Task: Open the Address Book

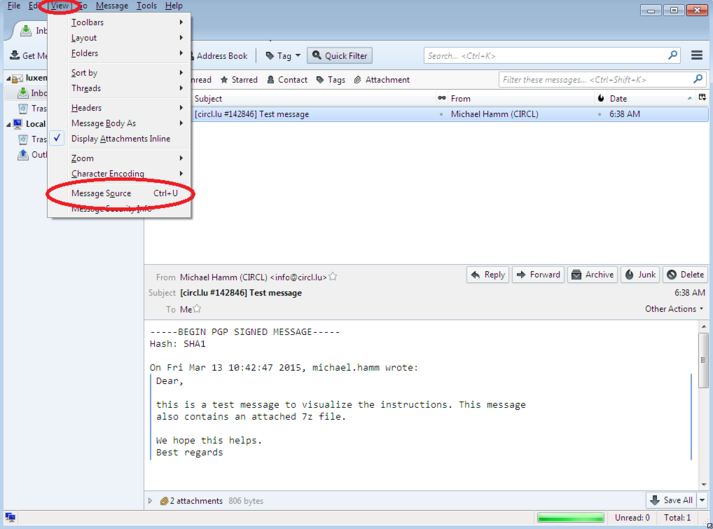Action: click(x=220, y=56)
